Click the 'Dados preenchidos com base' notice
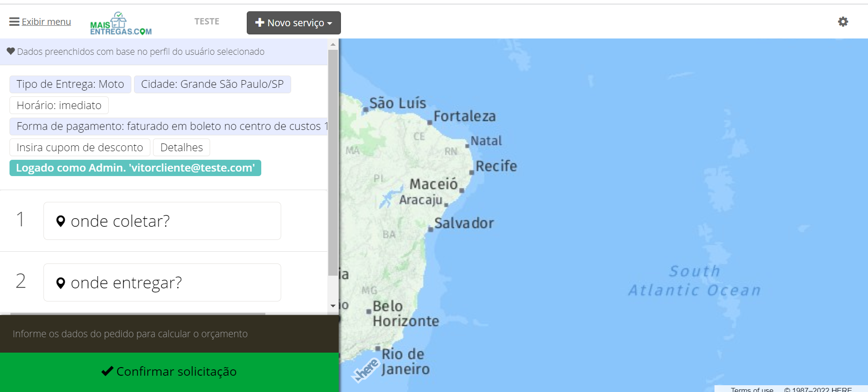868x392 pixels. click(140, 52)
